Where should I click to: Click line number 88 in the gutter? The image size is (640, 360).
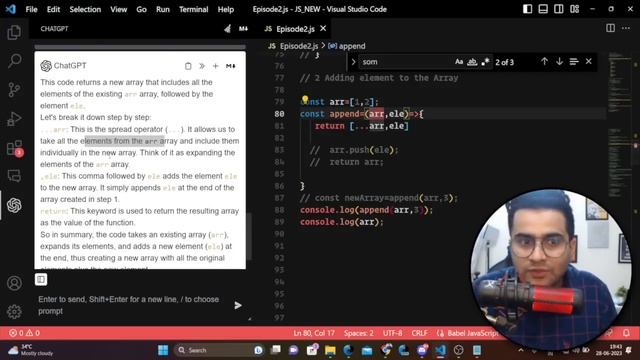(x=279, y=210)
